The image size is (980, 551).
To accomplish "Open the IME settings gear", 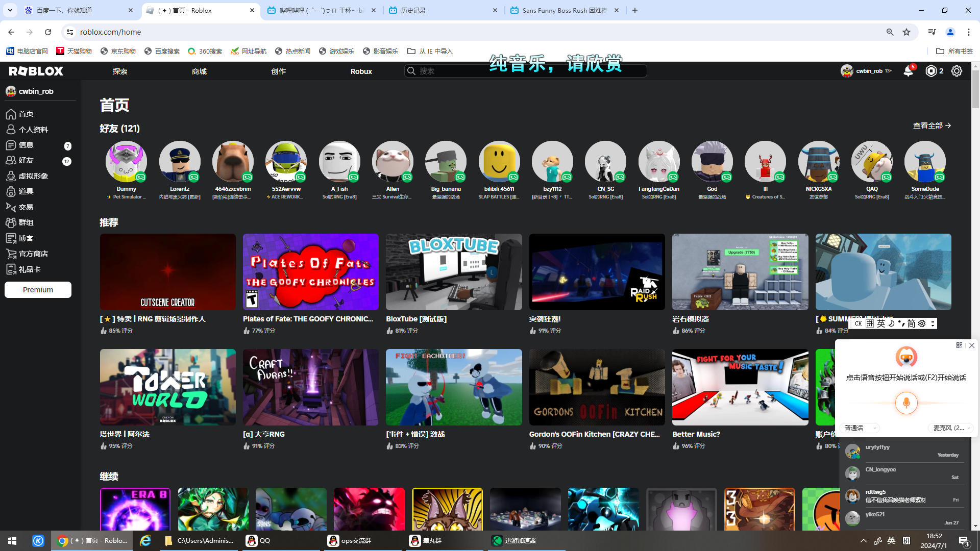I will coord(922,323).
